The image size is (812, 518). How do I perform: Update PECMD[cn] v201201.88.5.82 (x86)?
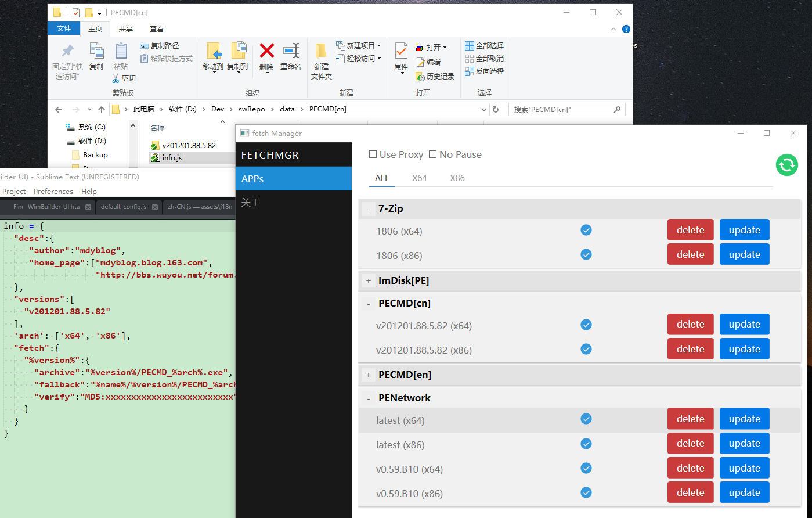[745, 349]
